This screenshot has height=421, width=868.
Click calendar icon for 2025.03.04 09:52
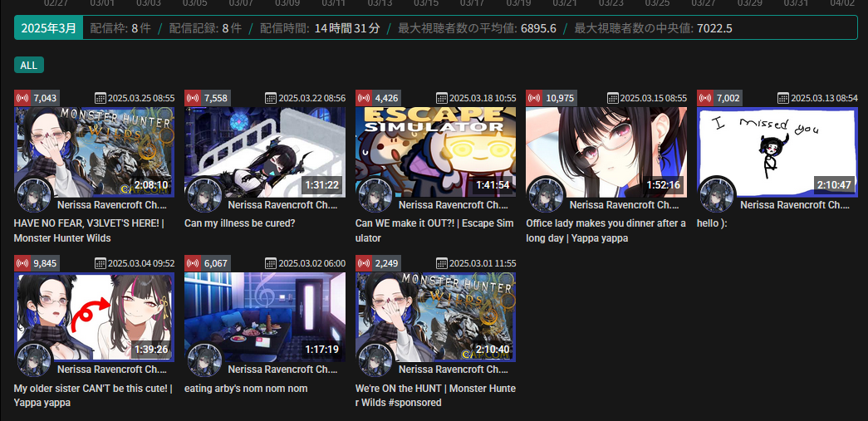[101, 263]
